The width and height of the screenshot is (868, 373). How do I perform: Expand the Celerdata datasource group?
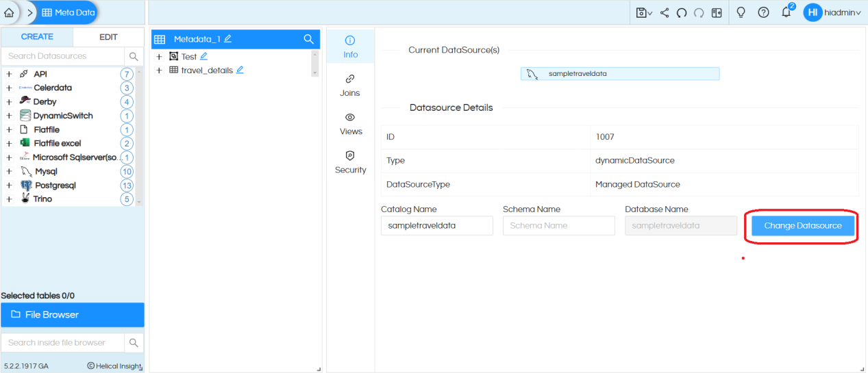(9, 88)
